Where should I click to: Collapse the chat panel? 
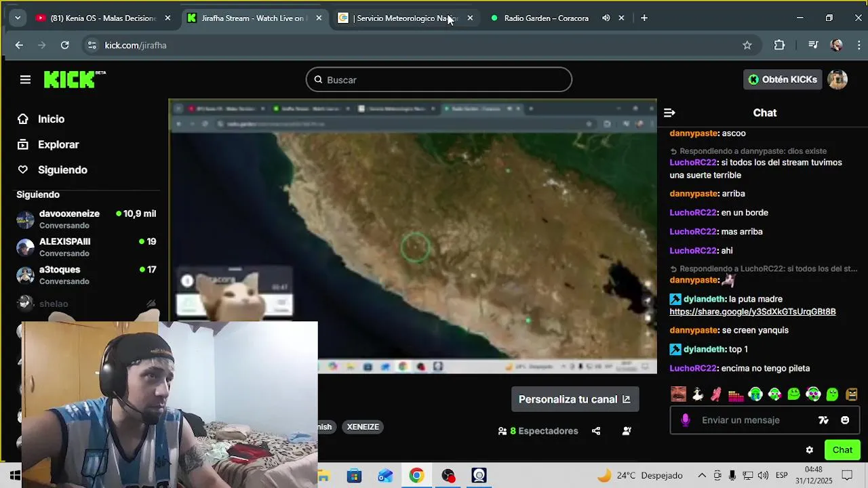coord(669,113)
